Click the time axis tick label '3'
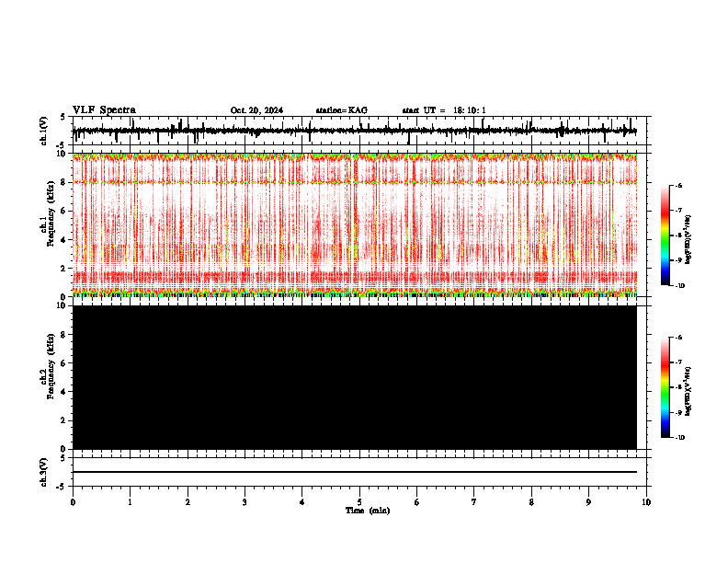The image size is (728, 563). [245, 502]
